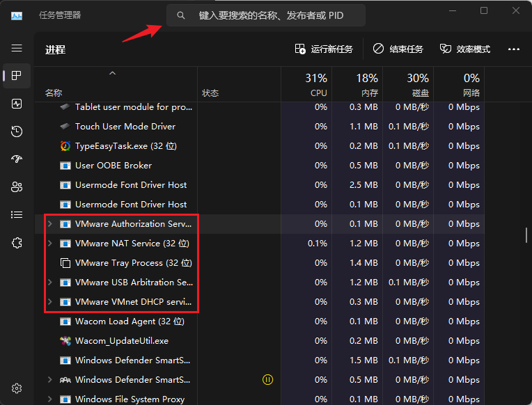Viewport: 532px width, 405px height.
Task: Open the Startup apps sidebar icon
Action: (x=17, y=159)
